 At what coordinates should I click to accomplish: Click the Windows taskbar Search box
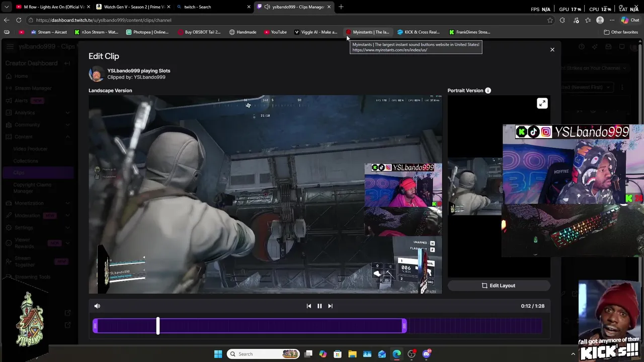click(264, 354)
